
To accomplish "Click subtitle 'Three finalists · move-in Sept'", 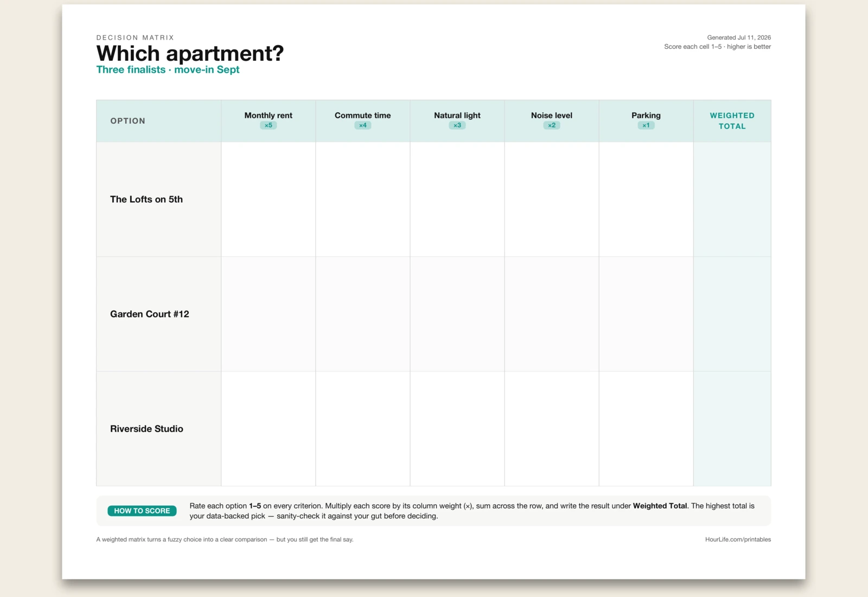I will pos(168,69).
